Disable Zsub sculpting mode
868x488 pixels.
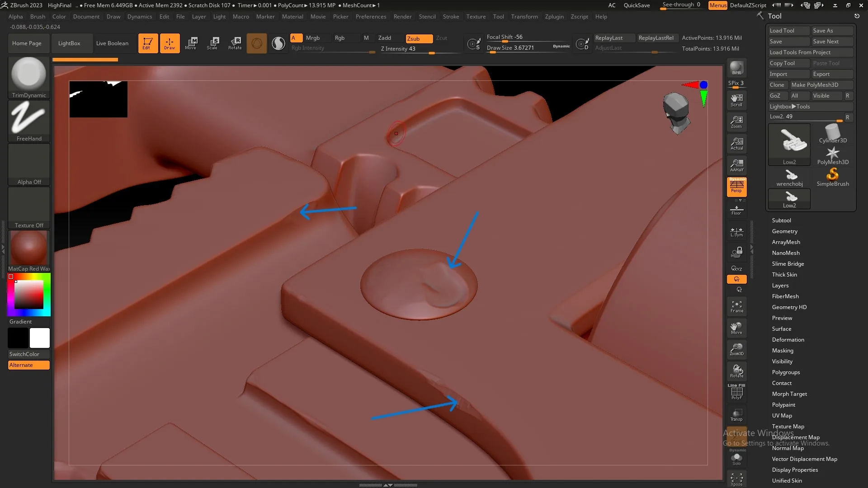tap(419, 38)
